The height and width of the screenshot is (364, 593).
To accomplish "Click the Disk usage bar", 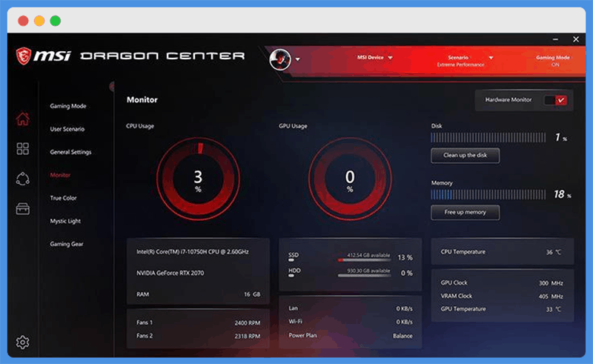I will coord(488,137).
